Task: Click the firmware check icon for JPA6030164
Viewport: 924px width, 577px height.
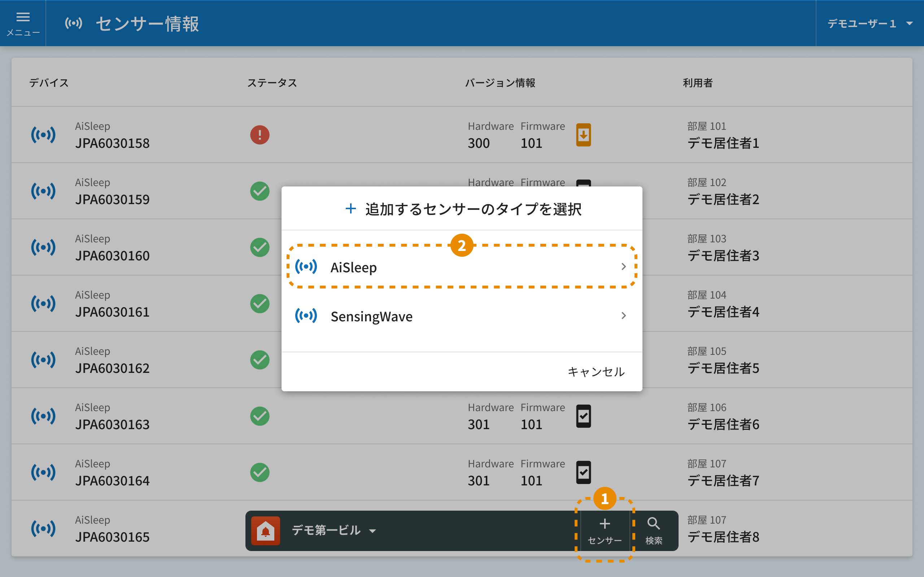Action: pyautogui.click(x=583, y=472)
